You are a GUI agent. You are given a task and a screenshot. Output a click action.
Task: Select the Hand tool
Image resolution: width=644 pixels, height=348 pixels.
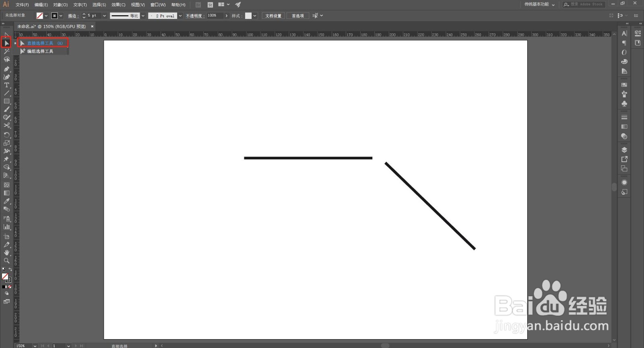pos(6,253)
